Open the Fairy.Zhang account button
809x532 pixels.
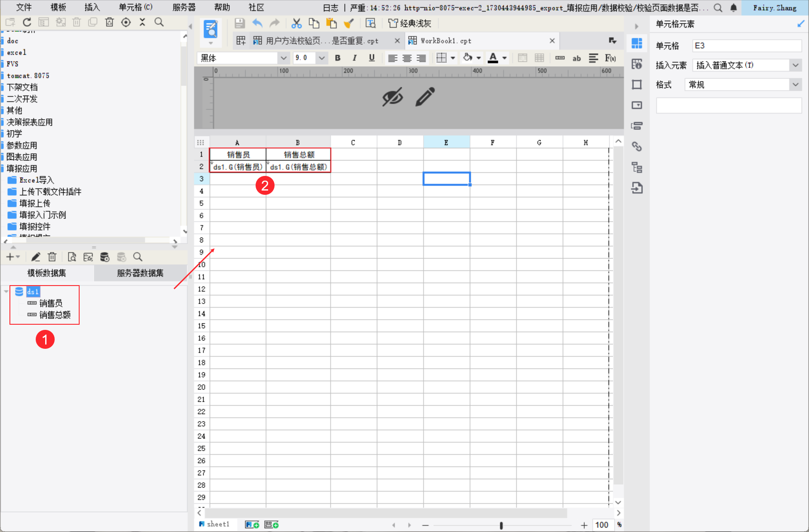point(775,8)
